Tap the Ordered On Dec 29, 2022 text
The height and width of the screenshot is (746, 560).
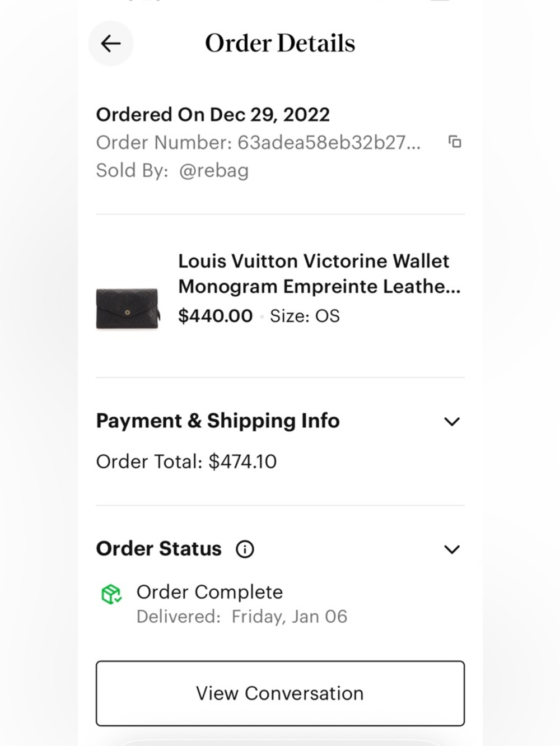coord(213,114)
